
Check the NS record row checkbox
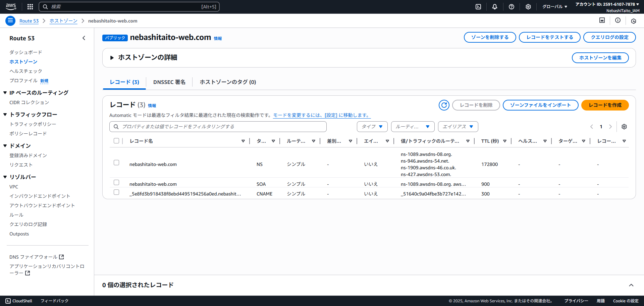(x=116, y=163)
